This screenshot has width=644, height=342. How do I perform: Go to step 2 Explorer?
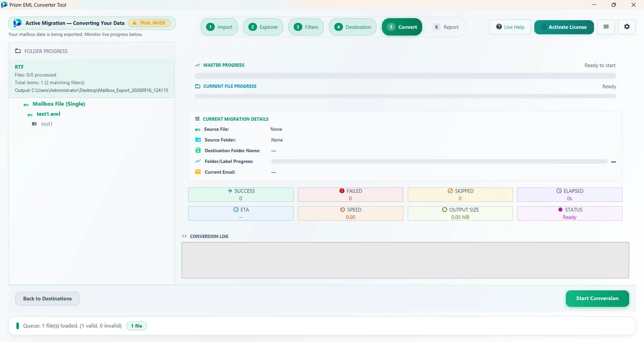(263, 27)
